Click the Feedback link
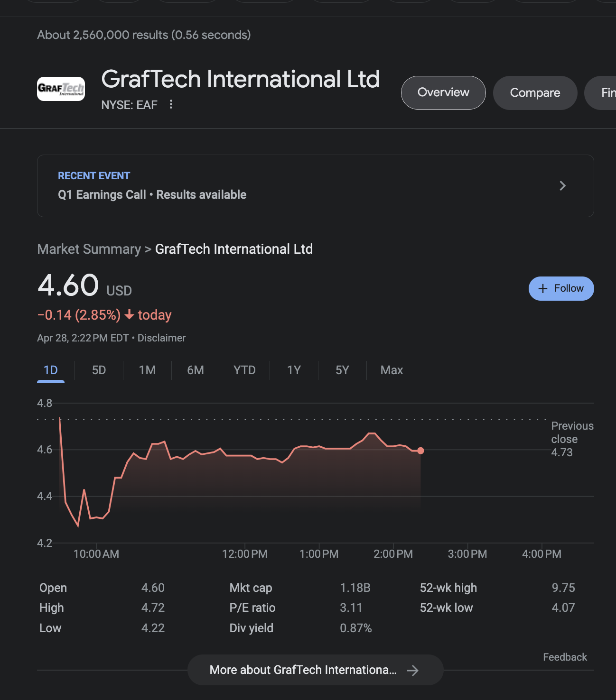Image resolution: width=616 pixels, height=700 pixels. click(x=565, y=657)
